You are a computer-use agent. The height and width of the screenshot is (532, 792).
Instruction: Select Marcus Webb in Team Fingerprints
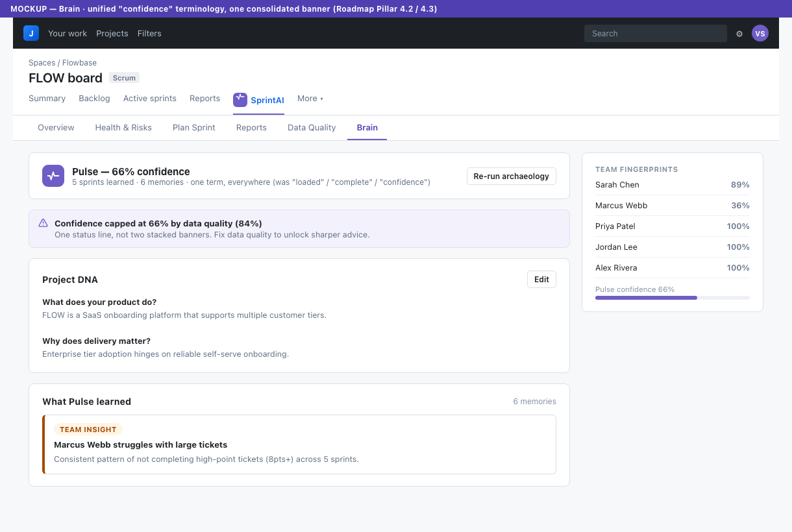pyautogui.click(x=673, y=206)
